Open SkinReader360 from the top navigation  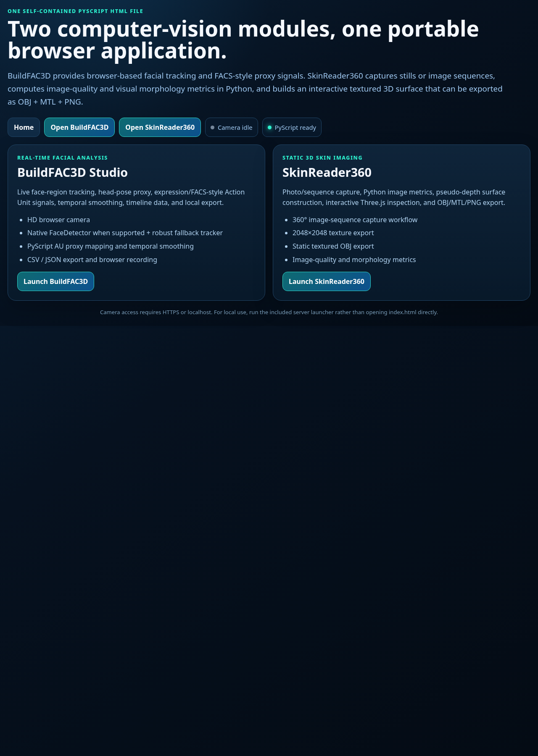pyautogui.click(x=160, y=127)
